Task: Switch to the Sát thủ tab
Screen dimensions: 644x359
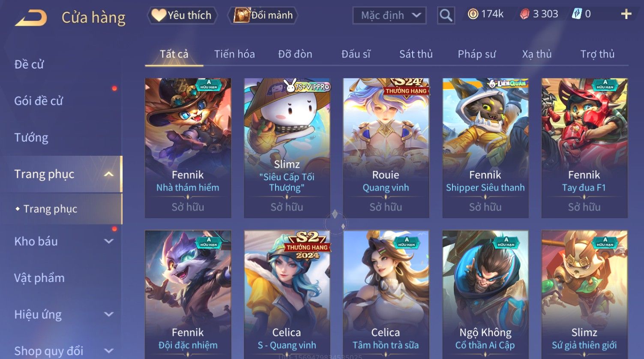Action: pyautogui.click(x=416, y=54)
